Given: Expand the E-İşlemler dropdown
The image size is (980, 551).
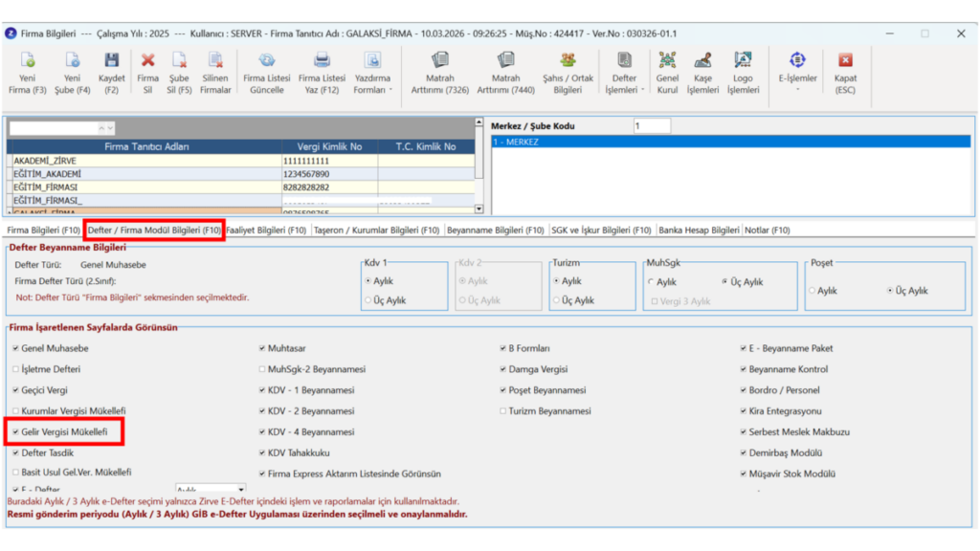Looking at the screenshot, I should pos(797,73).
